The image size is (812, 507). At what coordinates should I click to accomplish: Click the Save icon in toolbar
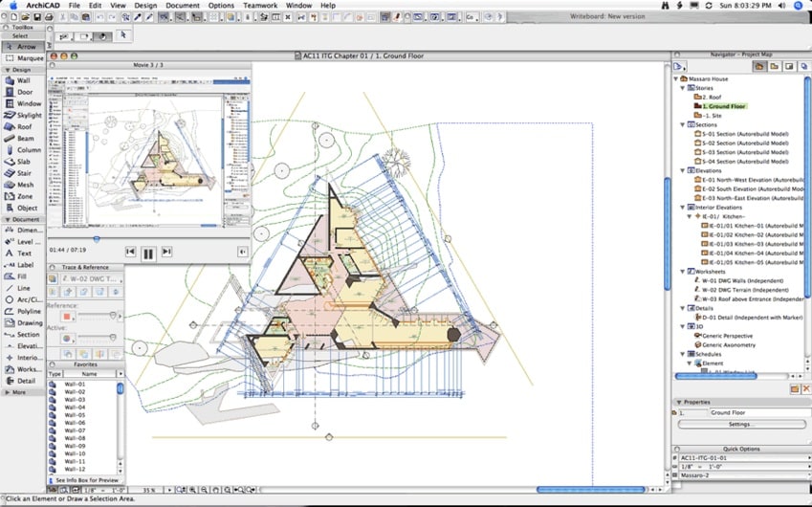[37, 17]
